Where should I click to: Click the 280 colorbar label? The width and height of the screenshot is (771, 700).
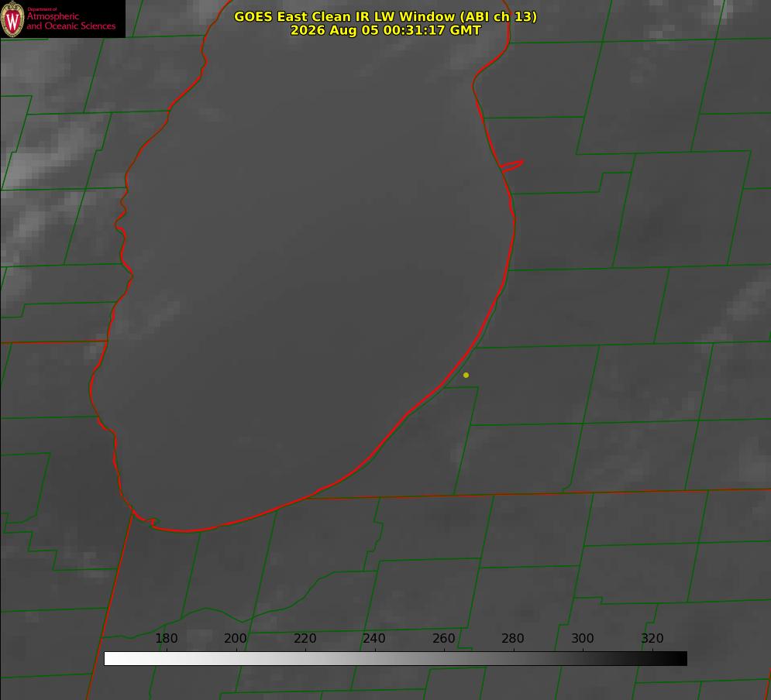[x=513, y=638]
